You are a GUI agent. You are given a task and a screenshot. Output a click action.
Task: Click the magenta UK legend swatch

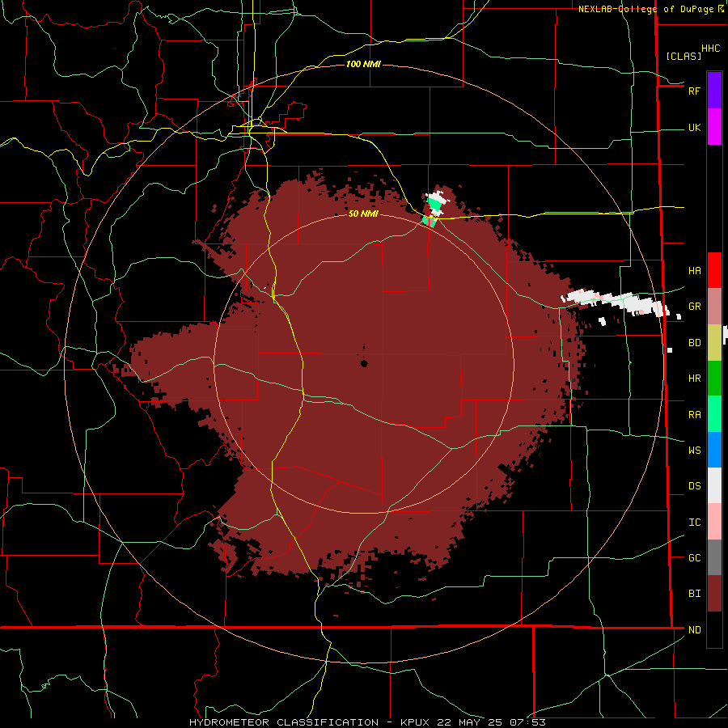coord(714,127)
